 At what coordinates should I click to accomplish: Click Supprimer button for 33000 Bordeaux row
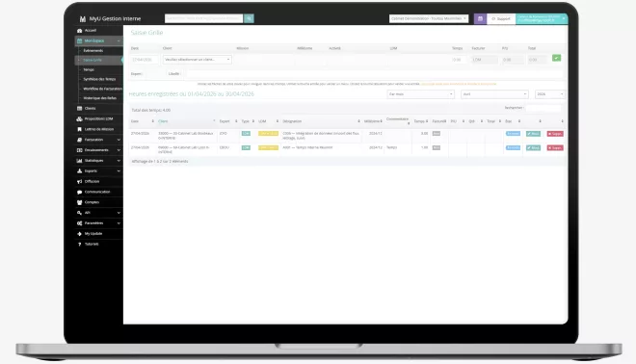(555, 134)
